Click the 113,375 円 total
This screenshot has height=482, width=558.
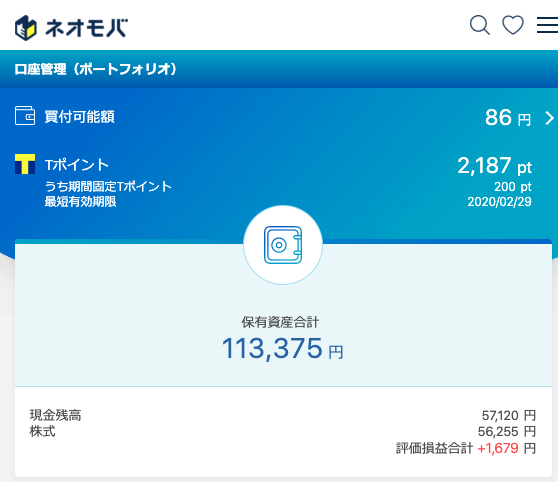(x=283, y=349)
